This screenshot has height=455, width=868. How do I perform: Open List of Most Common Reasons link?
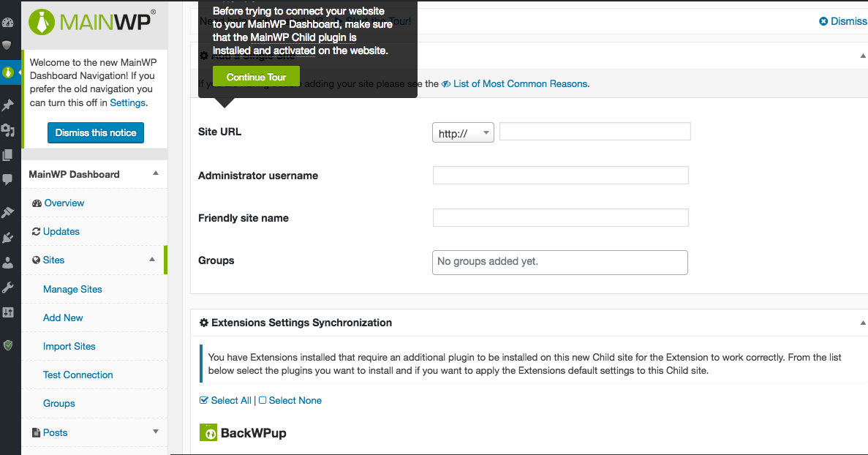(521, 84)
